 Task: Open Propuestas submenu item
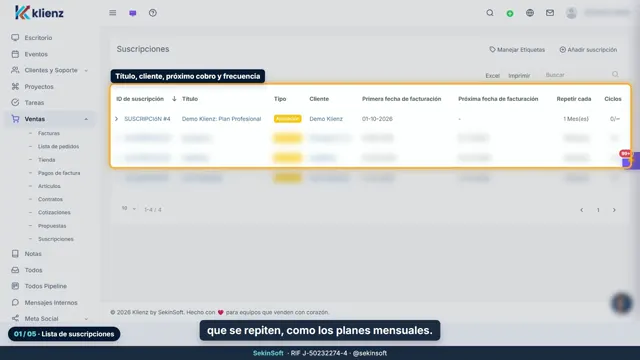pos(52,226)
